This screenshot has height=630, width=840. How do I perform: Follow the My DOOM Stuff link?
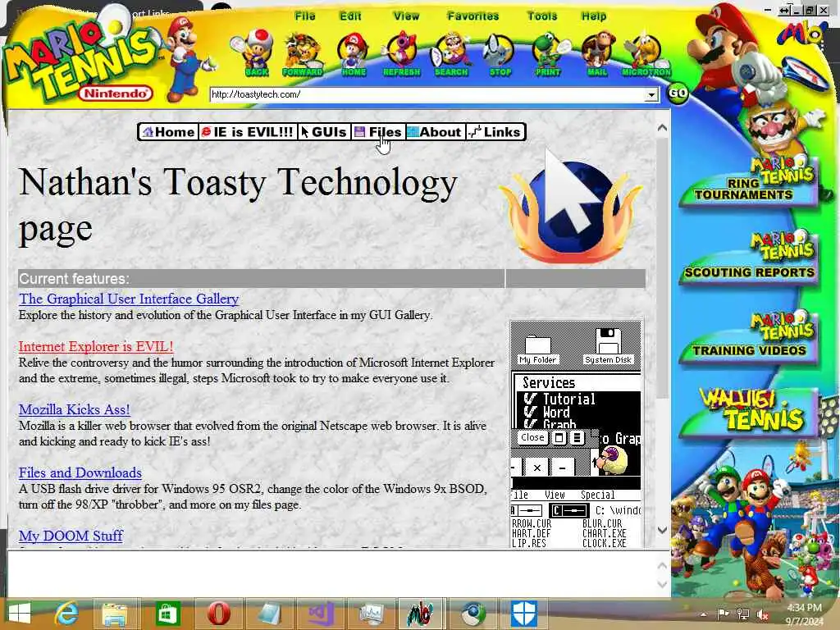click(71, 536)
